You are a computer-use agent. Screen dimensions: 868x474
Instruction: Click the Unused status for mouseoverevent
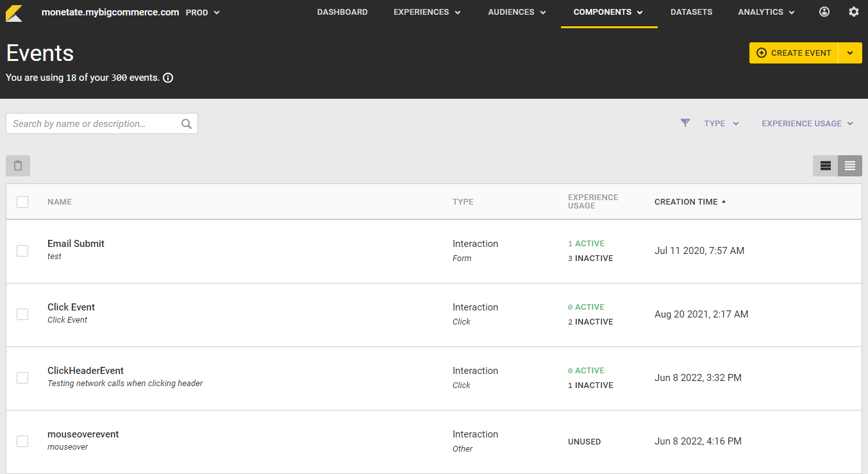(x=585, y=442)
